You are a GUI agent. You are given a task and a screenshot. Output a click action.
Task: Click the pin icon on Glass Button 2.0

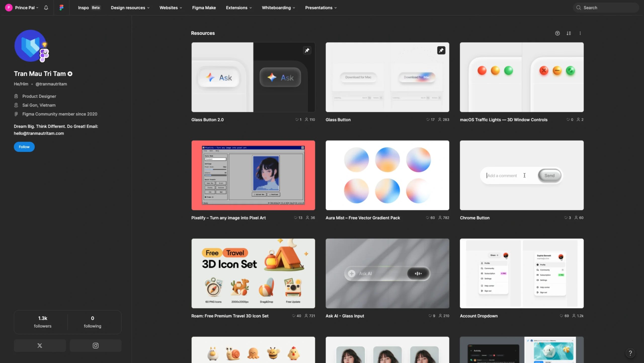pos(307,50)
